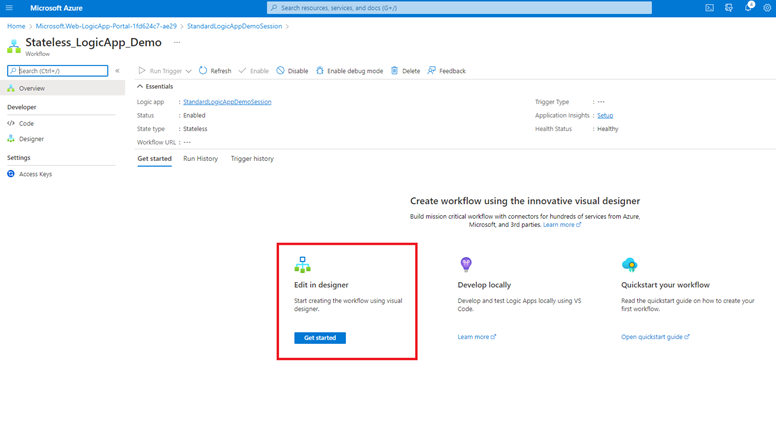Click the Application Insights Setup link
776x431 pixels.
click(x=605, y=115)
